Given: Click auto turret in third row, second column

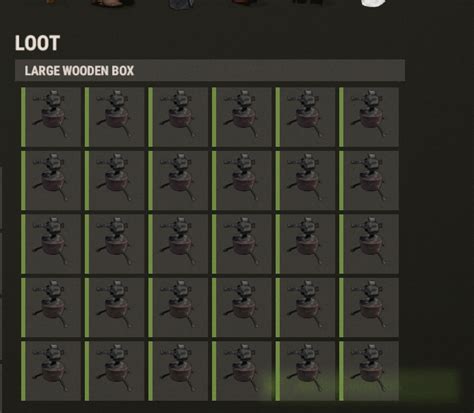Looking at the screenshot, I should (x=115, y=244).
